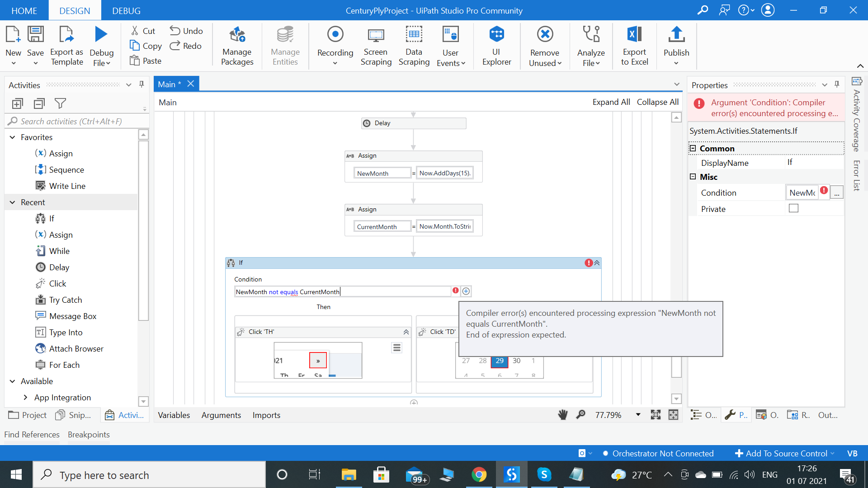868x488 pixels.
Task: Toggle the Private checkbox
Action: click(x=793, y=208)
